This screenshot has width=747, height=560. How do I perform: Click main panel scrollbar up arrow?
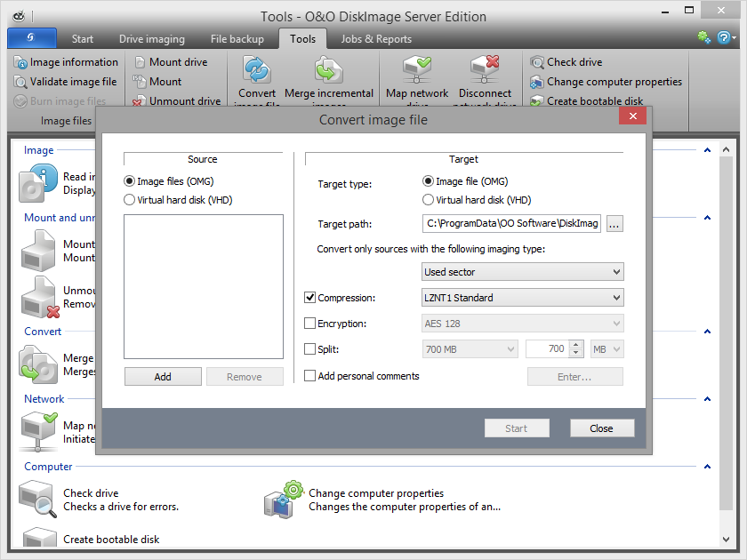(726, 150)
